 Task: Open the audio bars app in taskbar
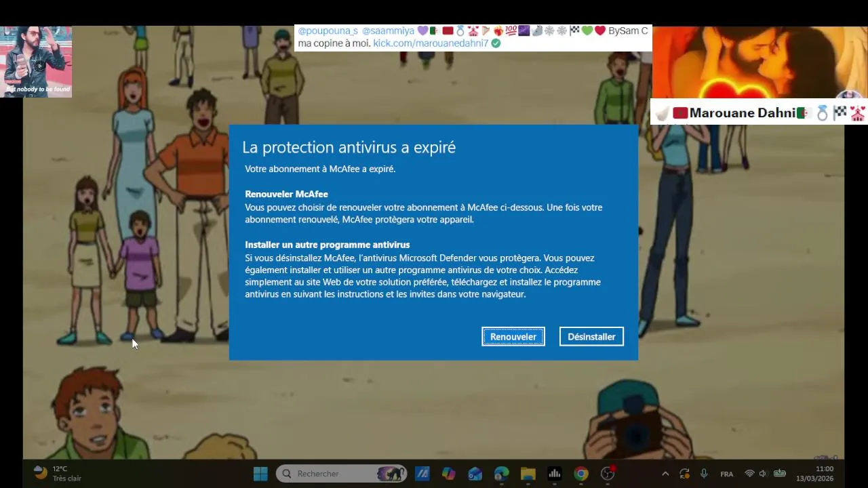pyautogui.click(x=554, y=474)
